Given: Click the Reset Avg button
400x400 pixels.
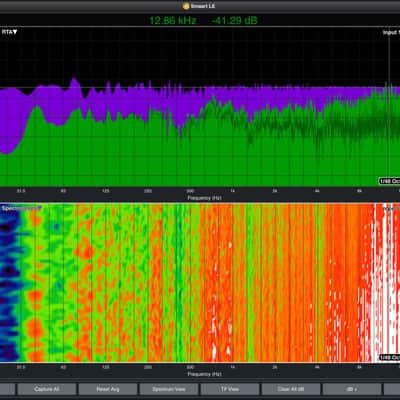Looking at the screenshot, I should point(108,389).
